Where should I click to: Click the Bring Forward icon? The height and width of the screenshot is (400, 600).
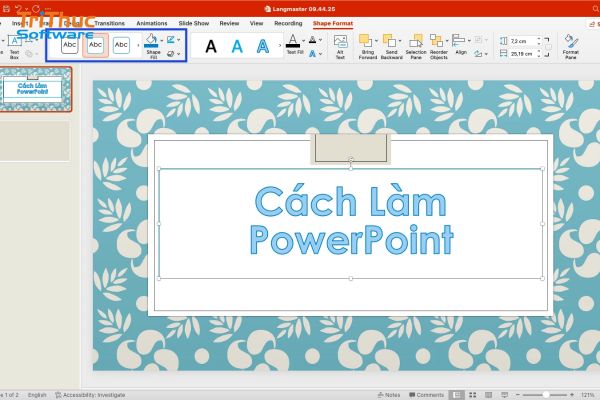click(x=365, y=41)
